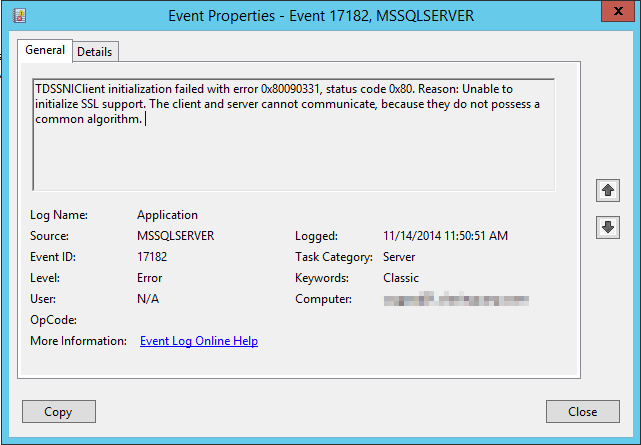Screen dimensions: 641x445
Task: Click the User value 'N/A'
Action: pyautogui.click(x=148, y=299)
